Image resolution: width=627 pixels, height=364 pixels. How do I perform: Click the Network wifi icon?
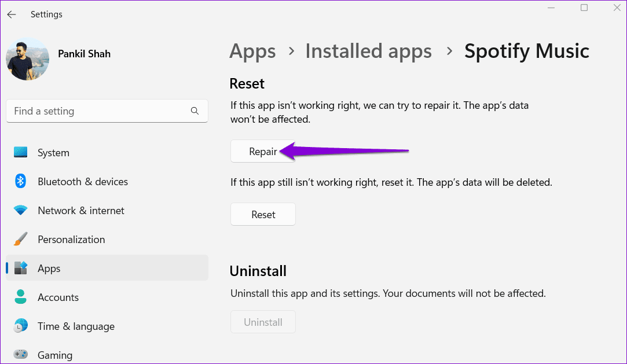pyautogui.click(x=20, y=209)
